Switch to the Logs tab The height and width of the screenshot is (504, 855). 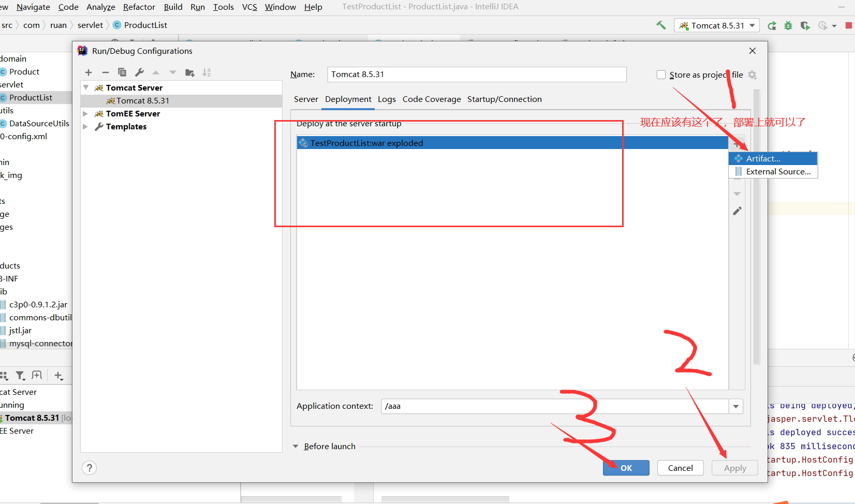[x=387, y=99]
